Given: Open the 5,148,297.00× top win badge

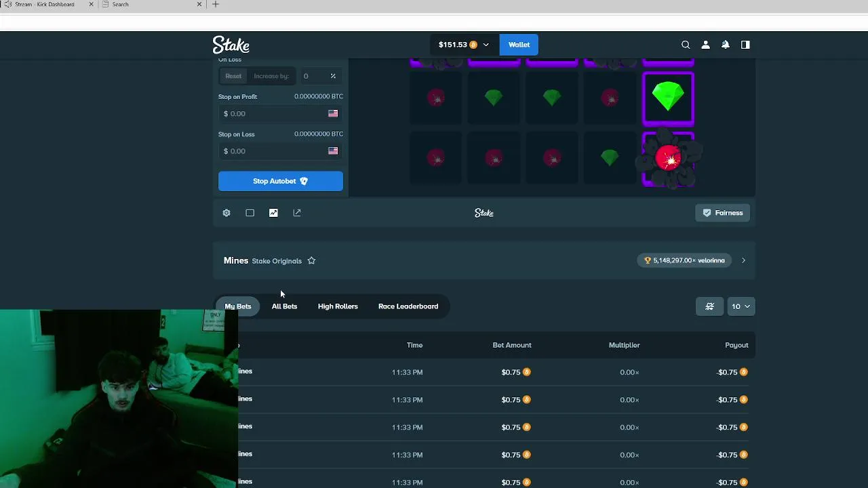Looking at the screenshot, I should pos(684,260).
